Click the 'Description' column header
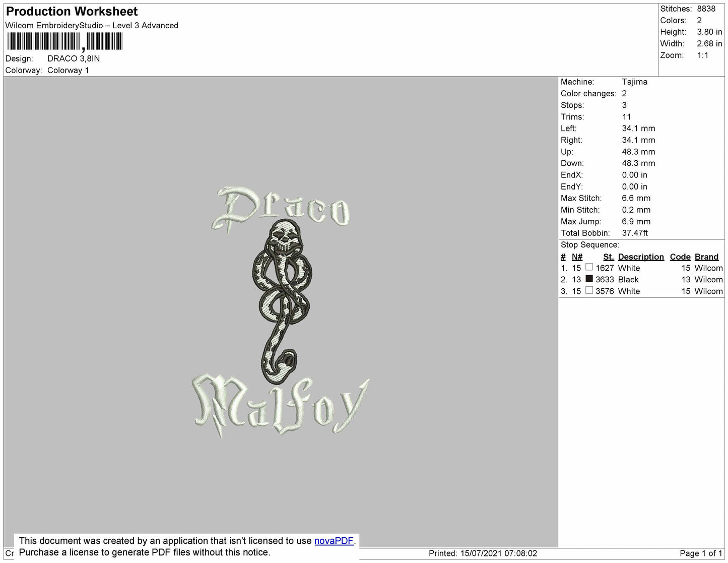 point(641,257)
